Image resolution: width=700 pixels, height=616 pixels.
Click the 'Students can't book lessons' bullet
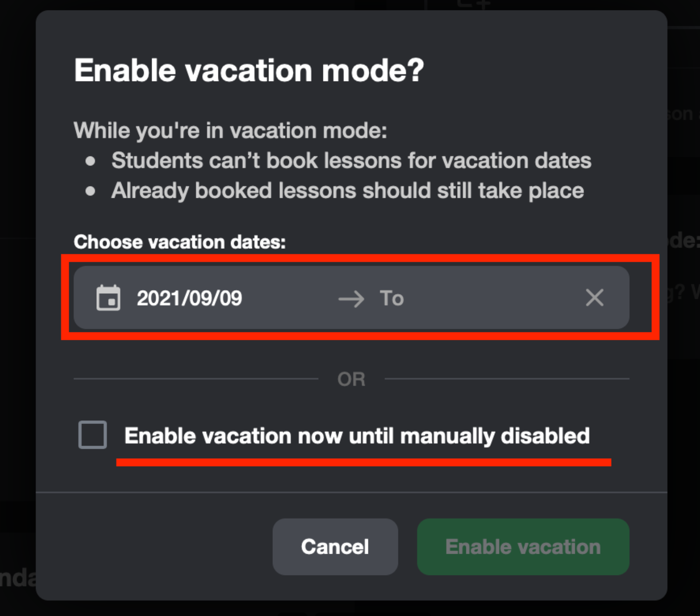[x=351, y=160]
